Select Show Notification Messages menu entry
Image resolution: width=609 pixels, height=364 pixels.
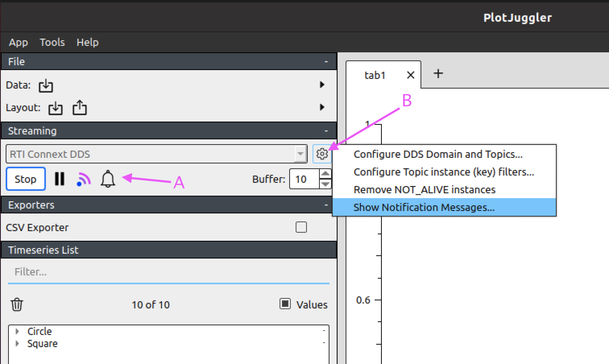(x=424, y=207)
